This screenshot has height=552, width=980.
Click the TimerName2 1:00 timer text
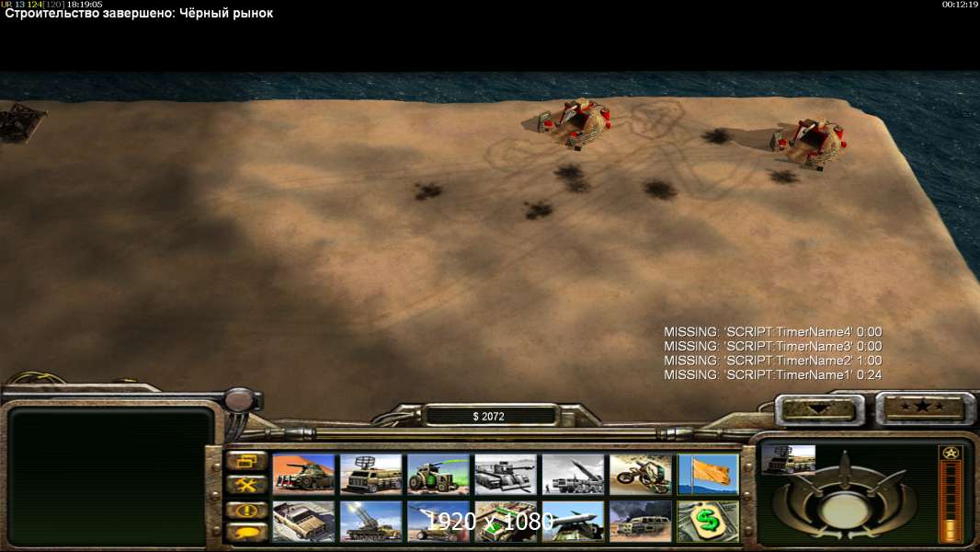pyautogui.click(x=772, y=361)
